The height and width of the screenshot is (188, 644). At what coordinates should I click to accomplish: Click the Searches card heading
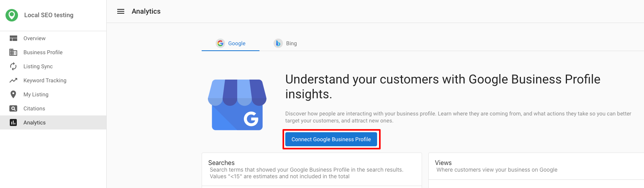tap(221, 163)
